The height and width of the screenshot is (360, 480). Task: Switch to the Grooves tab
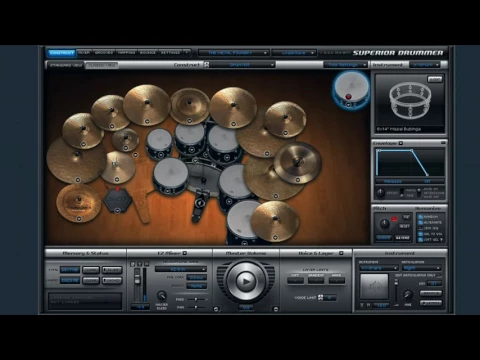(x=104, y=53)
